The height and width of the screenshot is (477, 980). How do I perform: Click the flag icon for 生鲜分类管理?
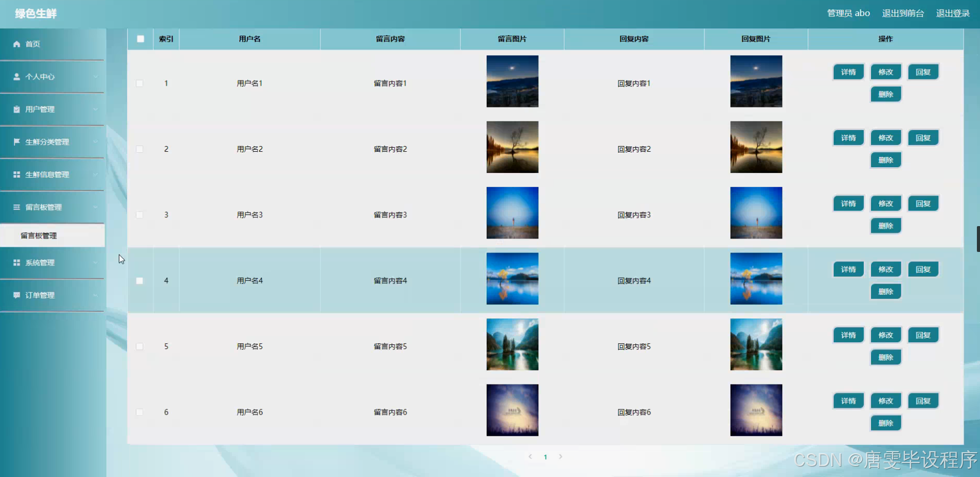click(17, 142)
